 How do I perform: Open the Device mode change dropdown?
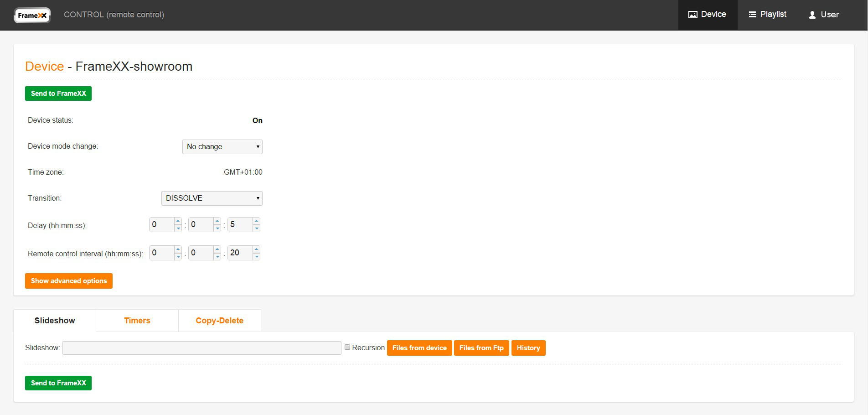222,147
